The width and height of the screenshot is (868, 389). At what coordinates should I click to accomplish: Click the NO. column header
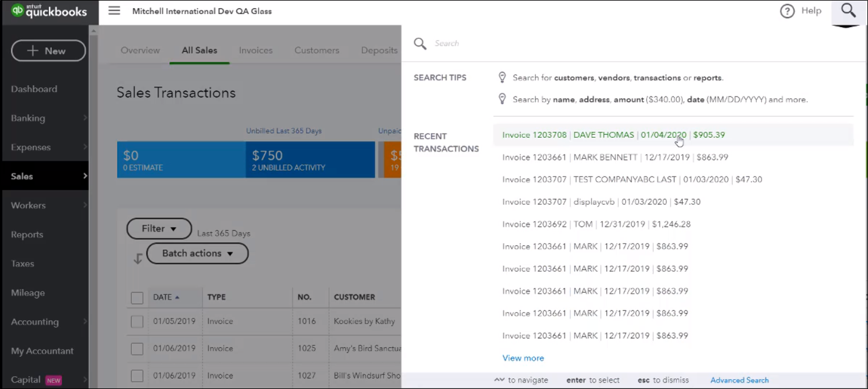(304, 297)
